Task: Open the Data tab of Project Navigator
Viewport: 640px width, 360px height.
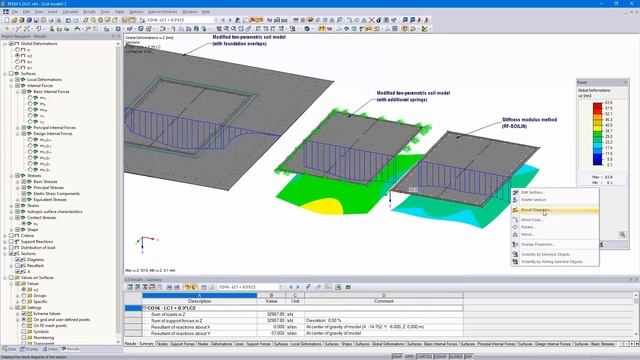Action: click(10, 349)
